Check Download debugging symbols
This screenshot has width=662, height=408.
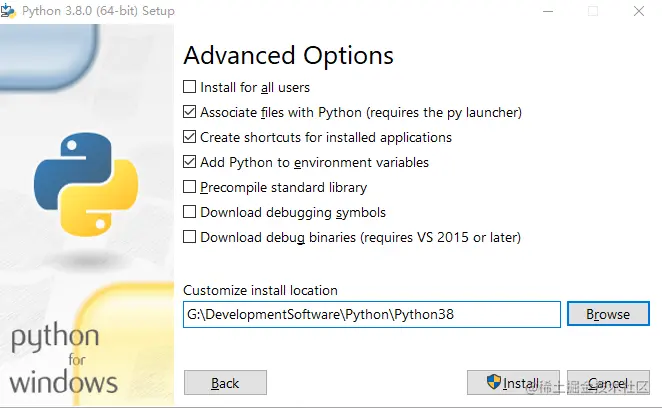pos(190,212)
